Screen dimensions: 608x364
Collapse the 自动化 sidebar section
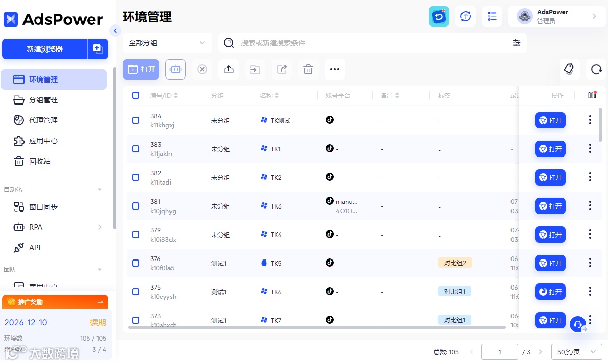[99, 189]
